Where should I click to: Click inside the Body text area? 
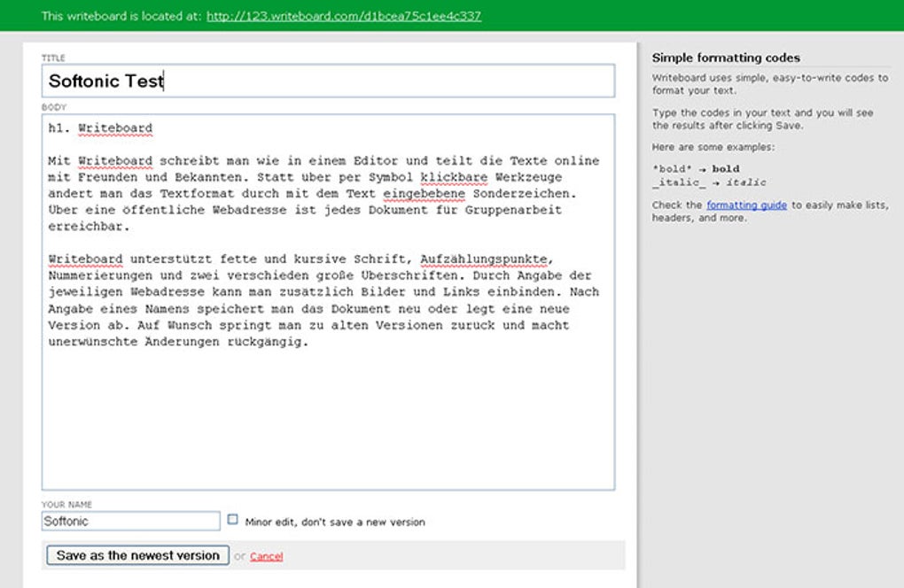pos(328,302)
